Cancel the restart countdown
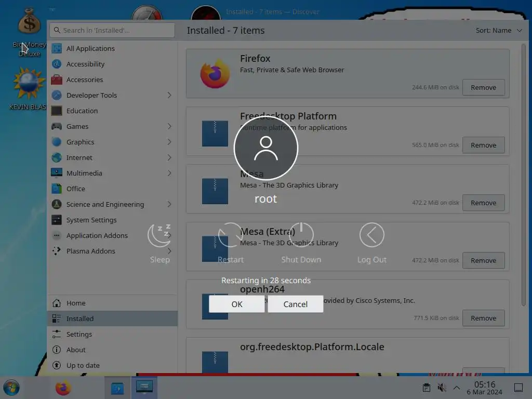 [295, 304]
